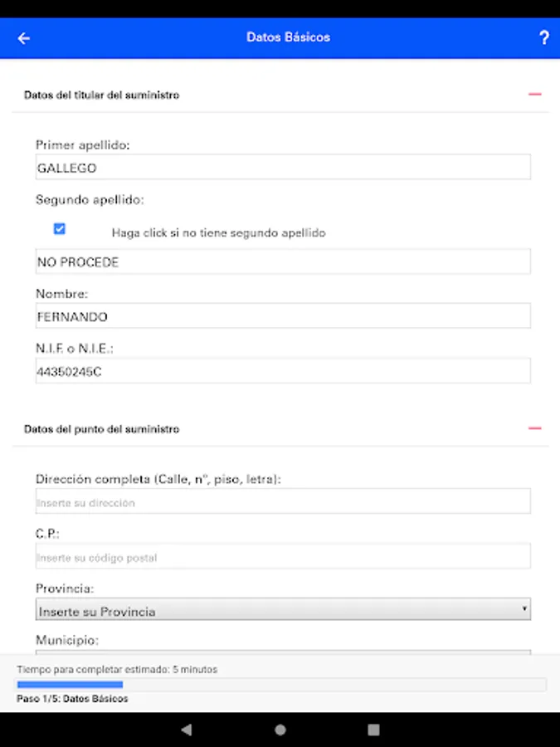The height and width of the screenshot is (747, 560).
Task: Click the Primer apellido field with GALLEGO
Action: point(284,167)
